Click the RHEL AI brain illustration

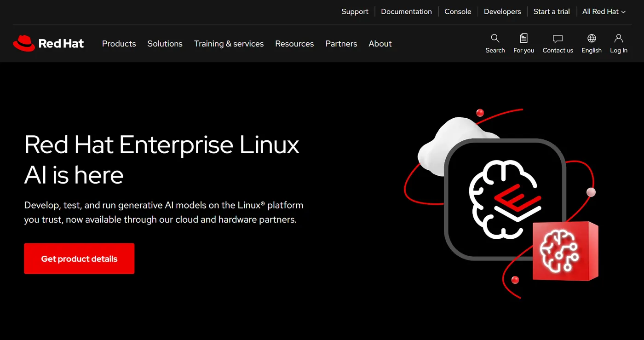(x=505, y=199)
